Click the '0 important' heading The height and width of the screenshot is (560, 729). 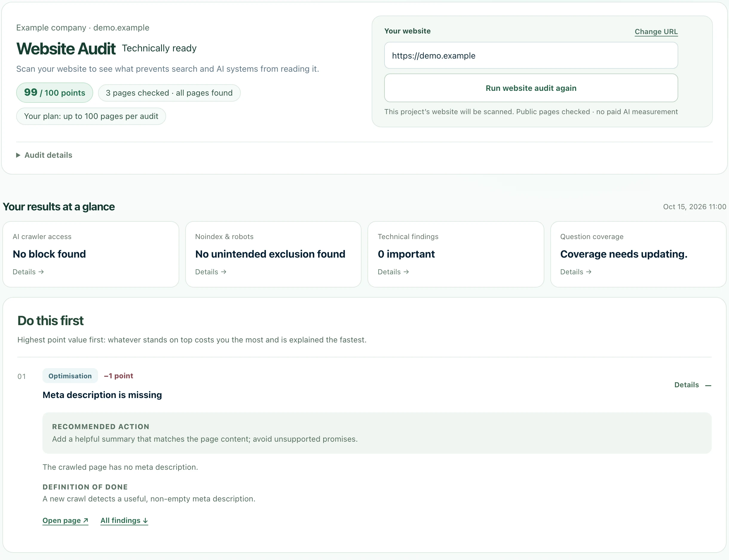pos(406,254)
